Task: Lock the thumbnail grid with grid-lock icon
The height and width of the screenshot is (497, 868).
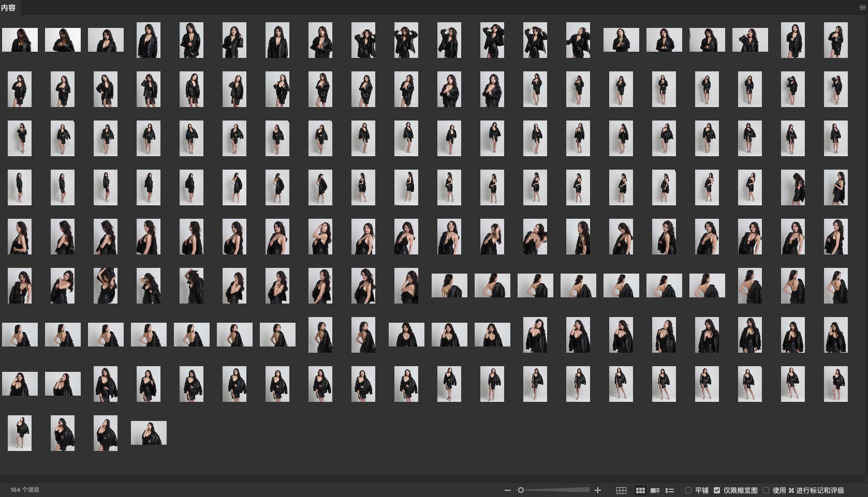Action: pyautogui.click(x=621, y=490)
